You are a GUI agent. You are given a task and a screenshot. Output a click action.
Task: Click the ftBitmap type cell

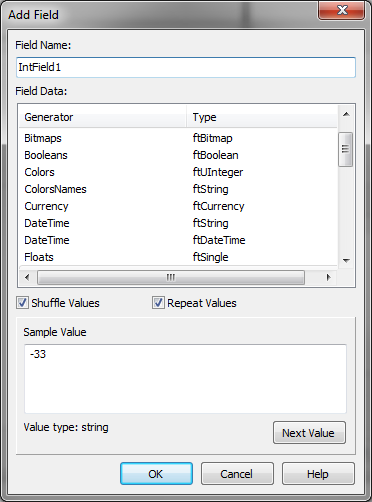click(x=212, y=138)
